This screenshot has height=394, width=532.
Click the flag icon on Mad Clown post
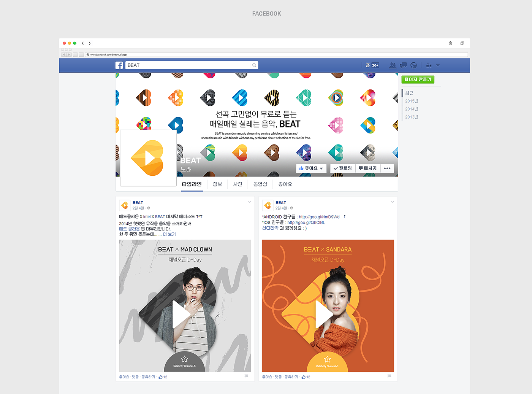[x=246, y=376]
